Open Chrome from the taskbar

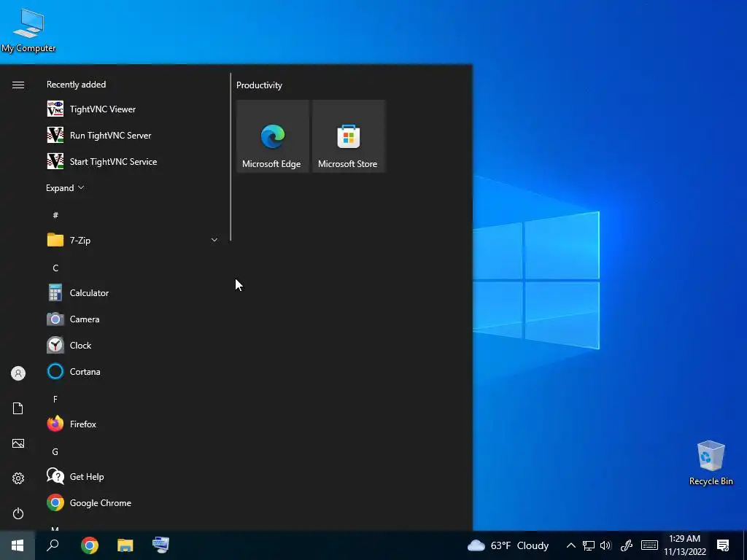pyautogui.click(x=90, y=545)
